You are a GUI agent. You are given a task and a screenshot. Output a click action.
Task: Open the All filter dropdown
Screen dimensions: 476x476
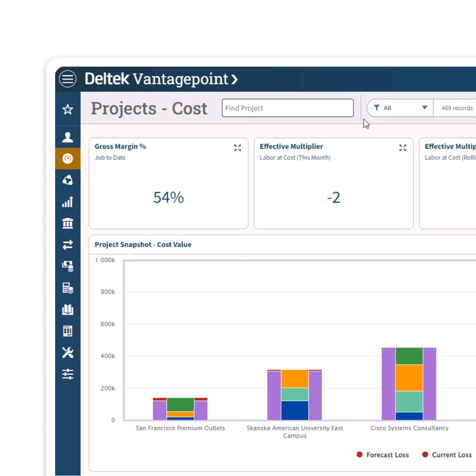pyautogui.click(x=400, y=108)
